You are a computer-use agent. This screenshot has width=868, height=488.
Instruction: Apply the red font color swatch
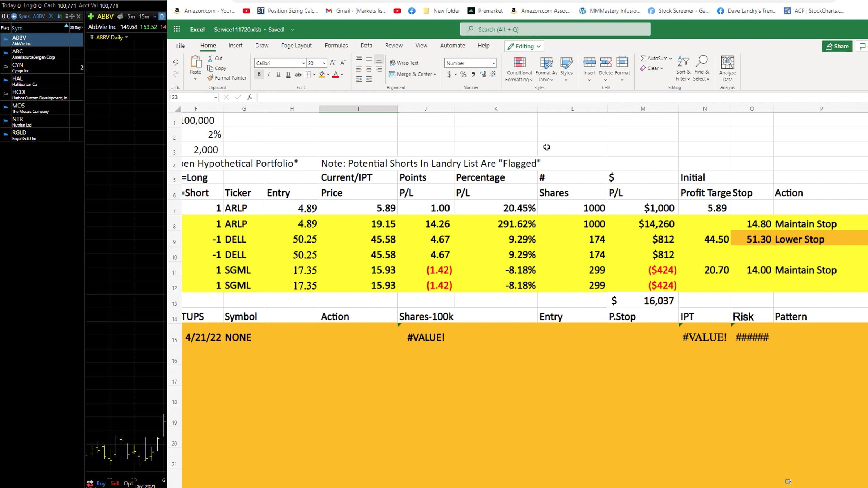[336, 74]
